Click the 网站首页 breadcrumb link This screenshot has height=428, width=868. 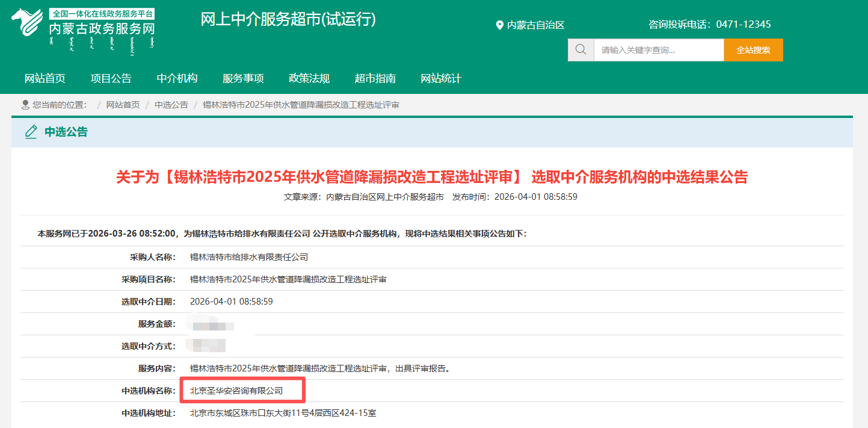(x=123, y=105)
